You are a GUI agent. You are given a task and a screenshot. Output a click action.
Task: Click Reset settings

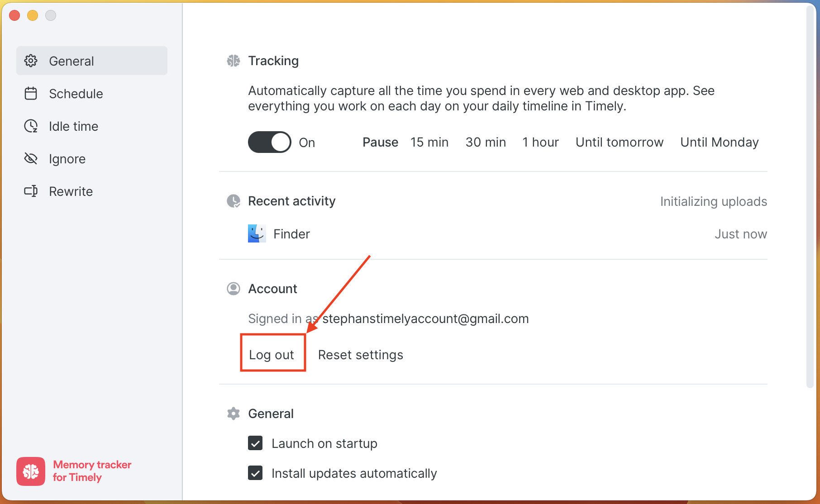point(360,355)
